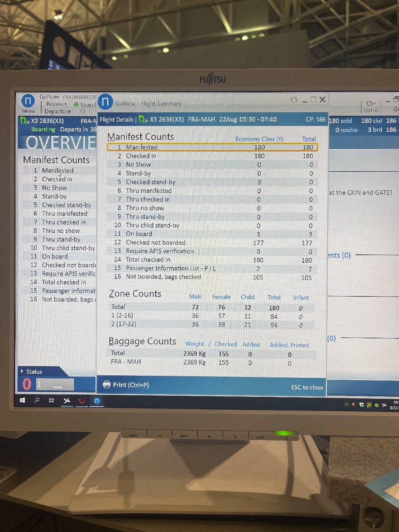The image size is (399, 532).
Task: Click the Status input field with dots
Action: 55,385
